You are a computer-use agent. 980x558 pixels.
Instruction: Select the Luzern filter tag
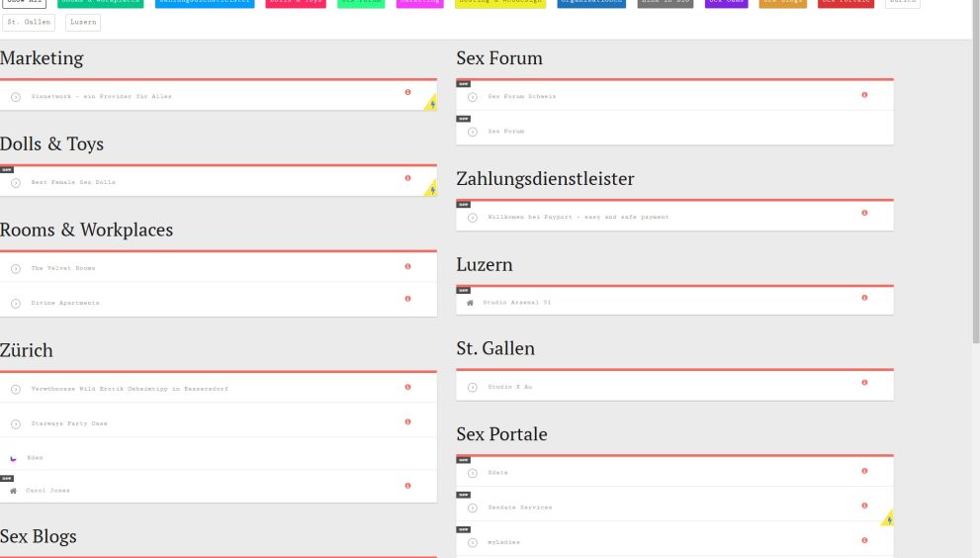(82, 22)
